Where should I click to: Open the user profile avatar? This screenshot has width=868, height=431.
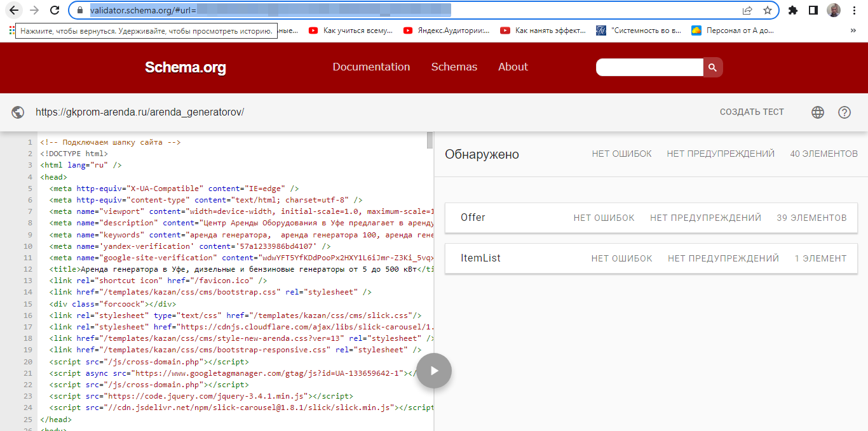[834, 10]
